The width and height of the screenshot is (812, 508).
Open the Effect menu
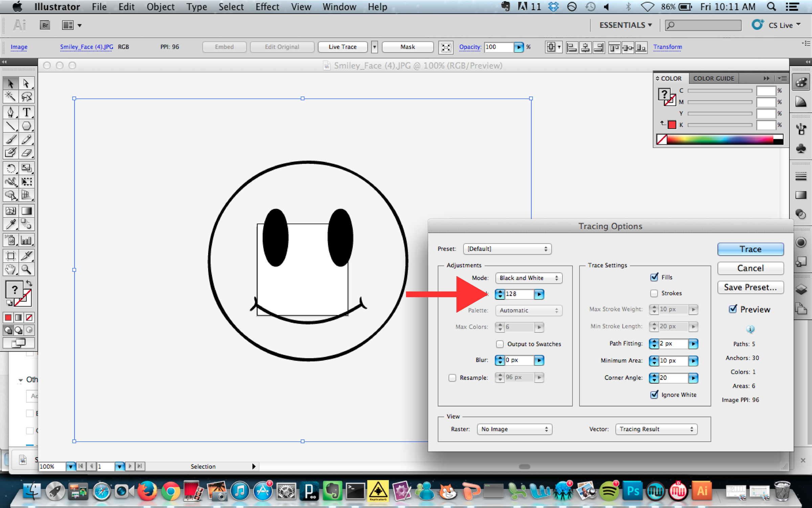pyautogui.click(x=267, y=7)
